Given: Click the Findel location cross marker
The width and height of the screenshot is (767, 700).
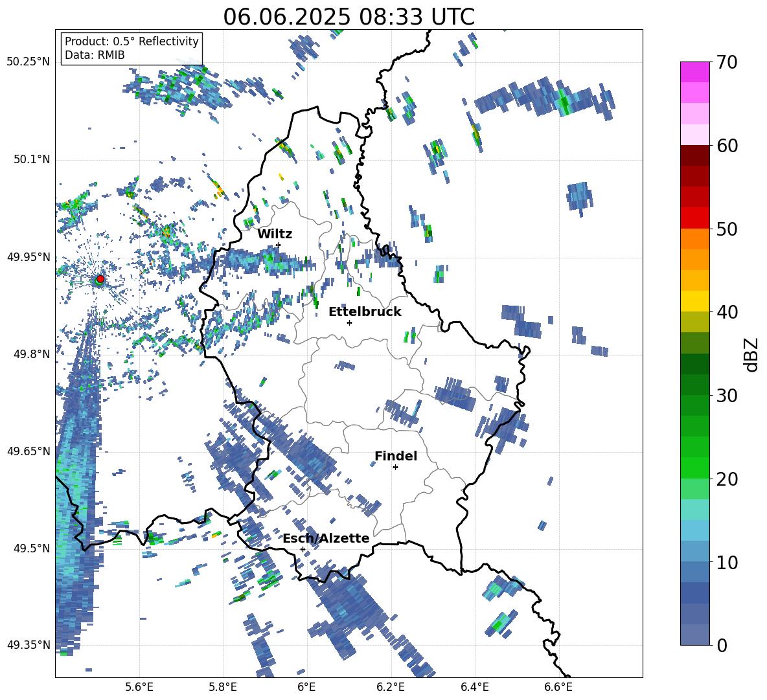Looking at the screenshot, I should pyautogui.click(x=395, y=468).
